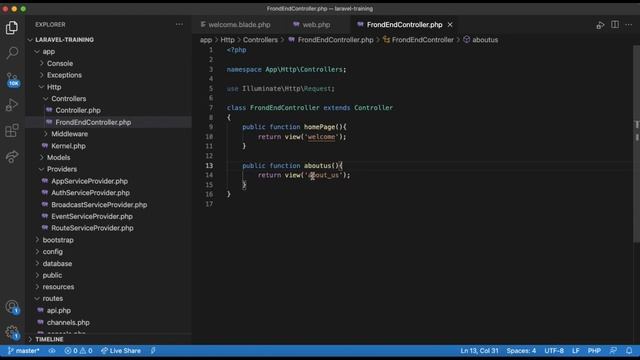Open api.php in routes
This screenshot has height=360, width=640.
pos(58,311)
